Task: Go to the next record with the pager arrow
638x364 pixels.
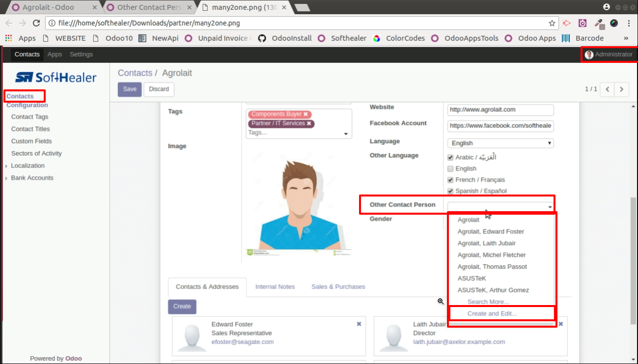Action: pos(622,89)
